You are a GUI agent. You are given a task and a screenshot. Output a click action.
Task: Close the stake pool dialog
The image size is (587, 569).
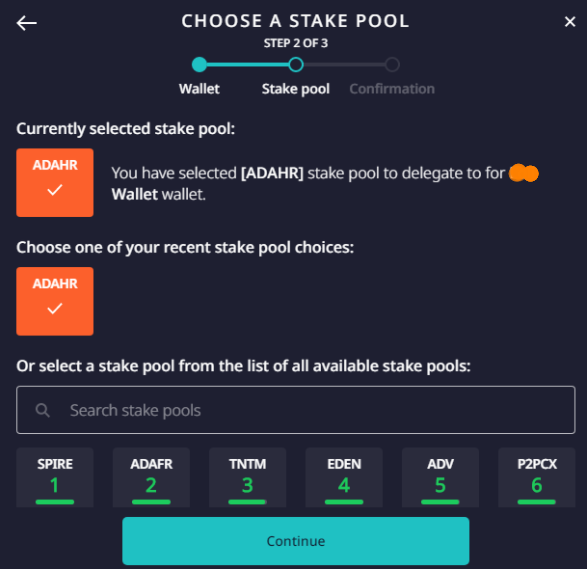[x=570, y=22]
